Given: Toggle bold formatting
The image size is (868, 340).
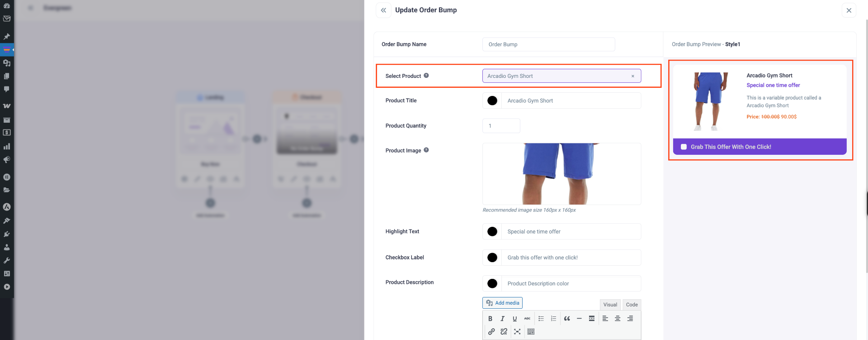Looking at the screenshot, I should [x=490, y=319].
